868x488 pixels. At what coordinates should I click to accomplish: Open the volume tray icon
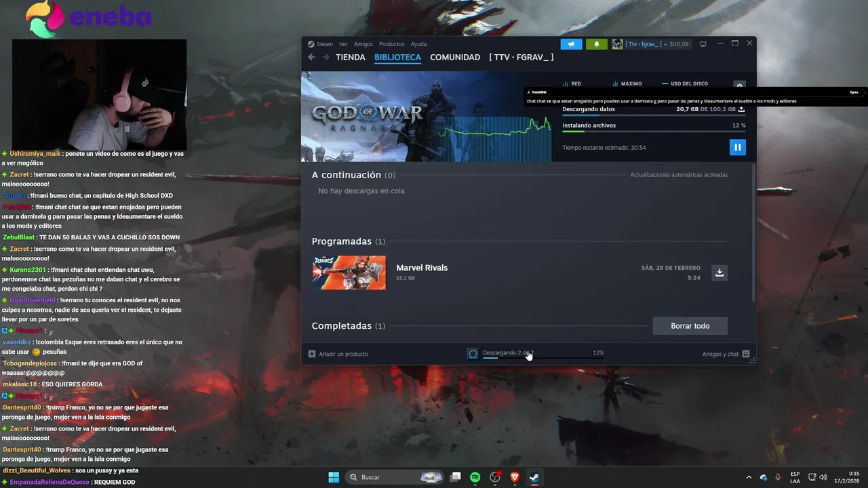point(823,477)
